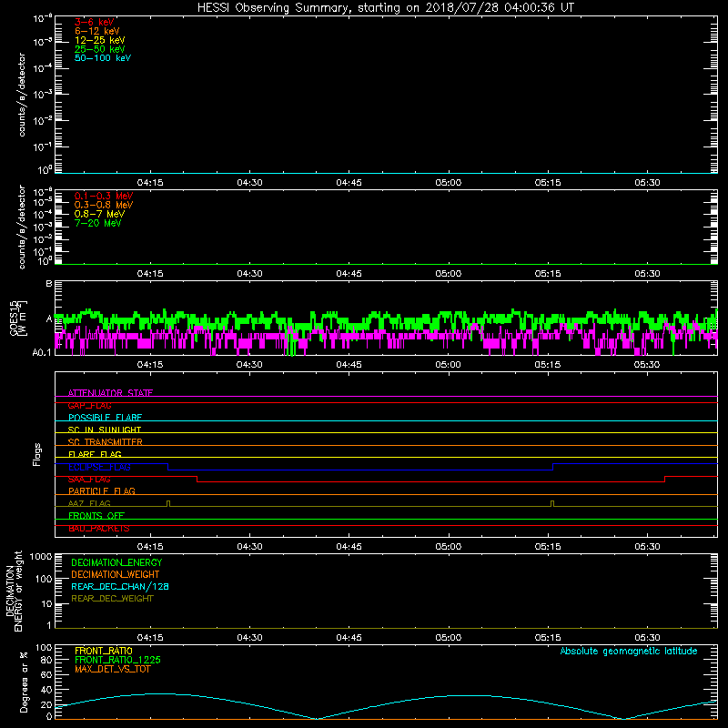728x728 pixels.
Task: Select the AAZ_FLAG label
Action: tap(89, 504)
